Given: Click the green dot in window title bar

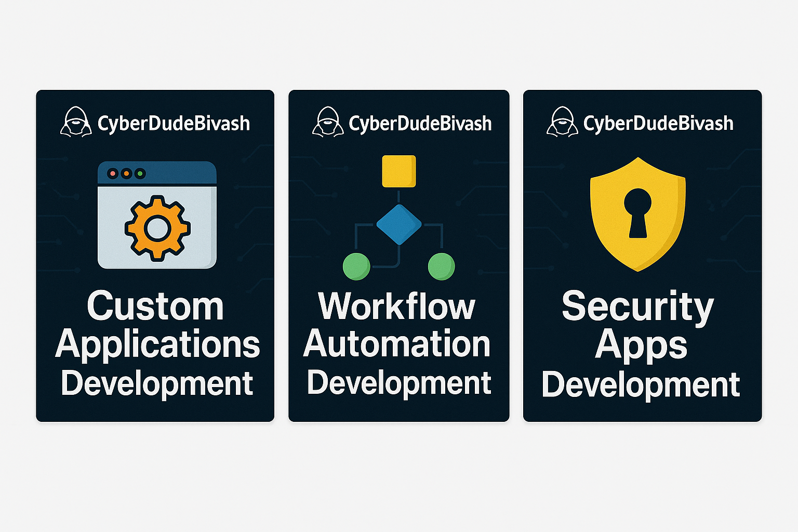Looking at the screenshot, I should [140, 174].
